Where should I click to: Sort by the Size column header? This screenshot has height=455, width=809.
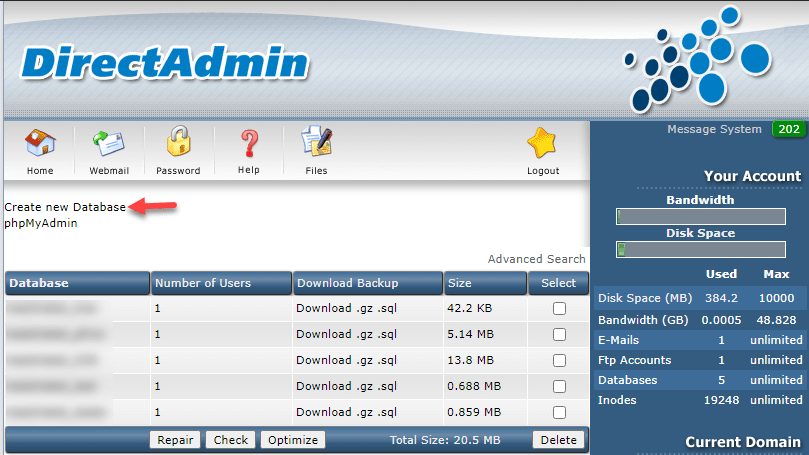click(x=485, y=283)
